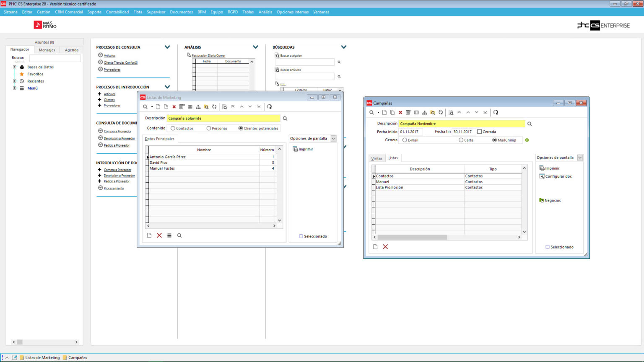
Task: Open the Supervisor menu
Action: (x=156, y=12)
